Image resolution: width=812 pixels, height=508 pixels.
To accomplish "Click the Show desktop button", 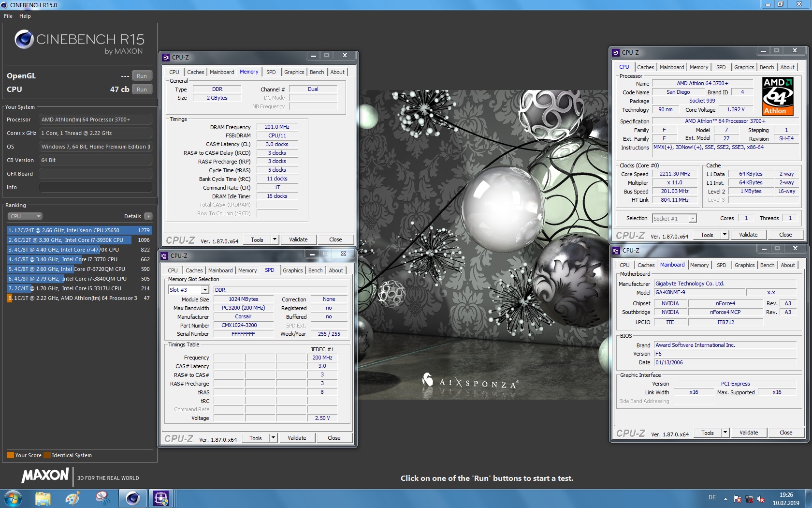I will click(809, 499).
